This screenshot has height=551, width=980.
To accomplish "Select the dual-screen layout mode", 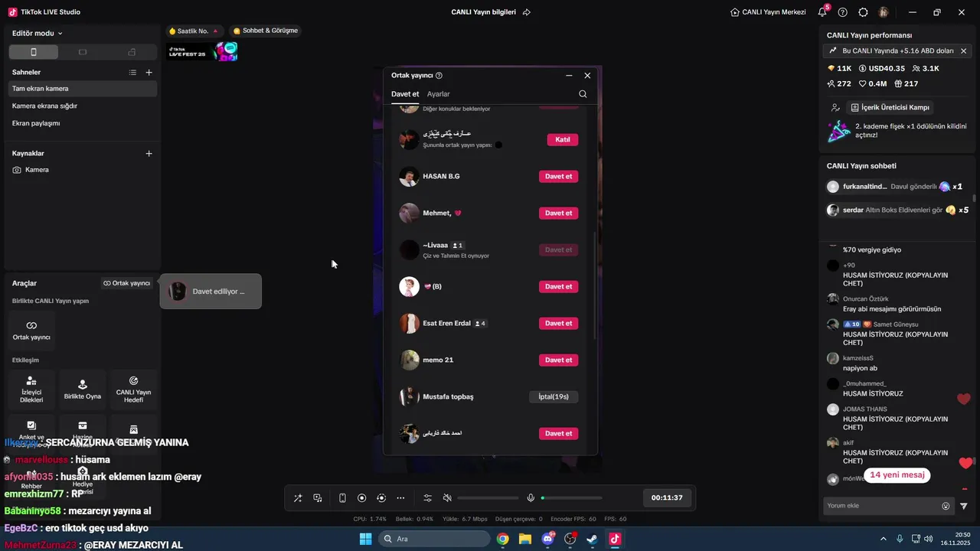I will click(x=132, y=52).
